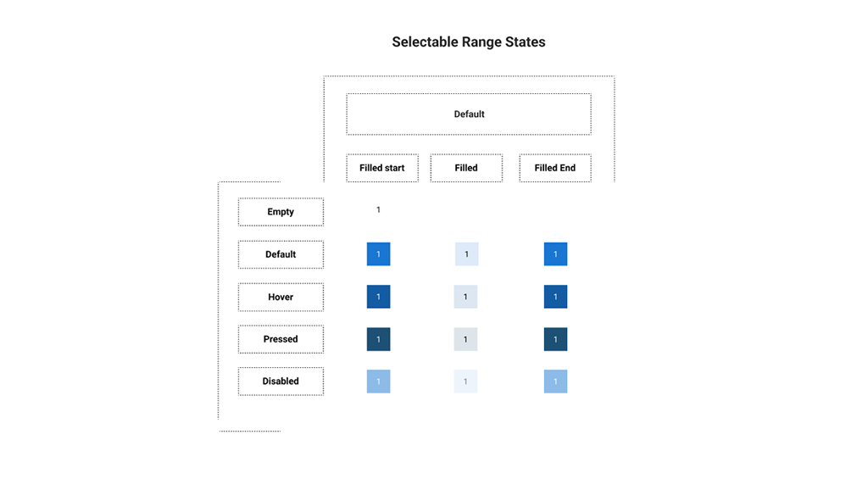The image size is (868, 479).
Task: Click the Pressed state Filled End cell
Action: point(555,339)
